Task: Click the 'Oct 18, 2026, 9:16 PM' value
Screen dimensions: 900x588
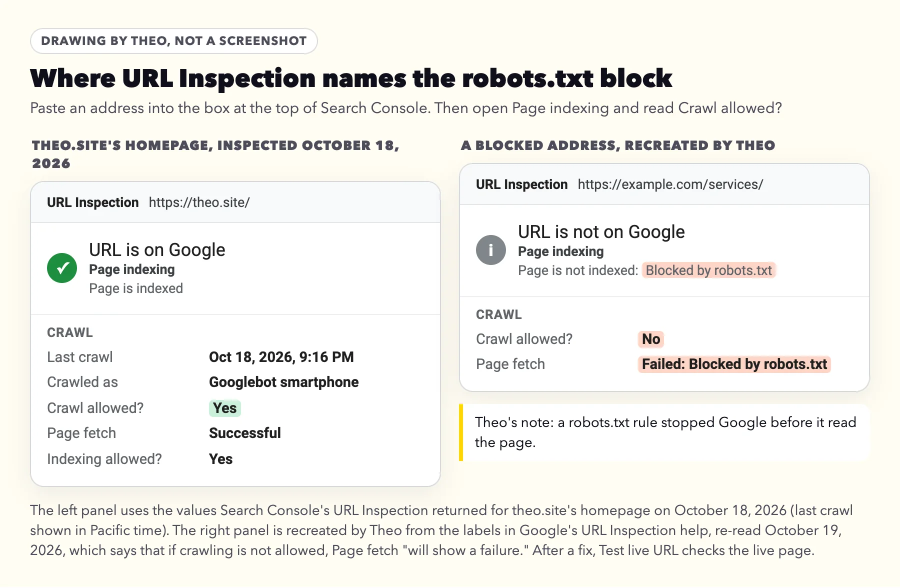Action: coord(281,357)
